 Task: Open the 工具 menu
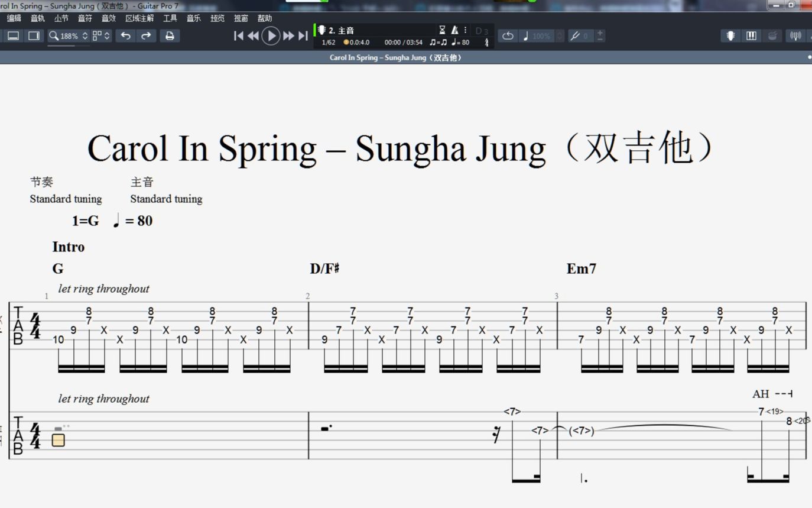[x=170, y=18]
